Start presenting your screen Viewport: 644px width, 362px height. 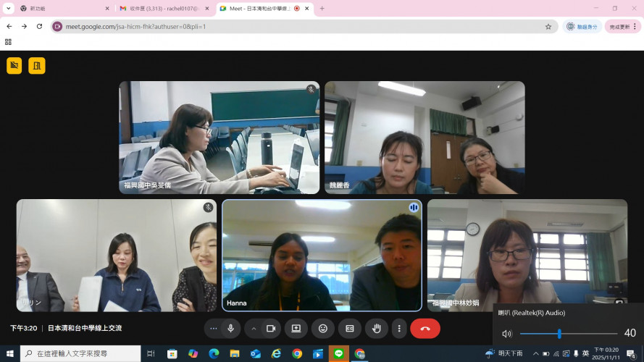296,328
